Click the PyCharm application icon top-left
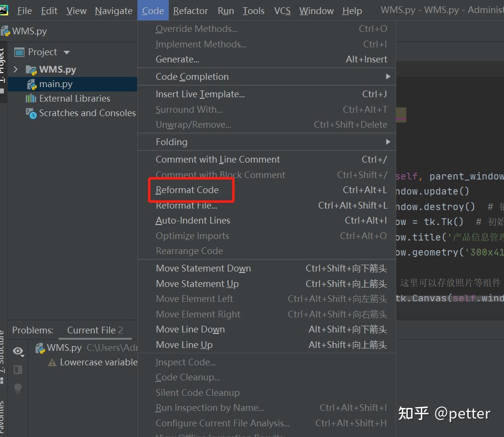The image size is (504, 437). 5,10
